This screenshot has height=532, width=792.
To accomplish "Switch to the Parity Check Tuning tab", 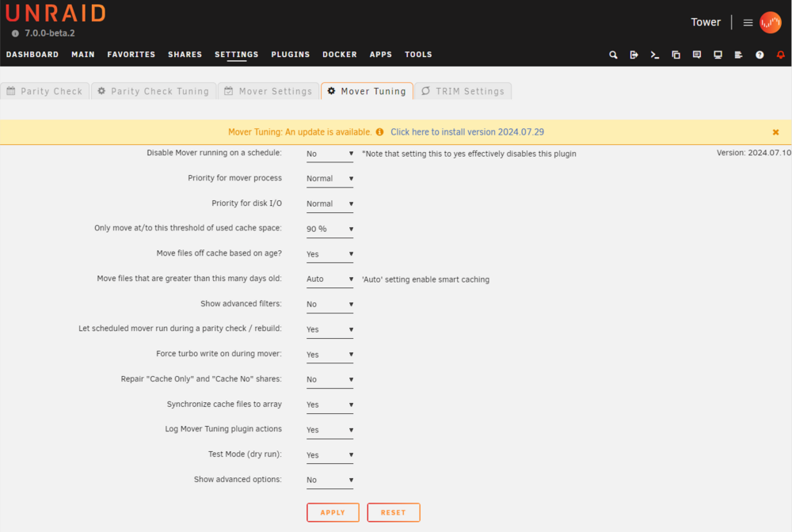I will click(154, 91).
